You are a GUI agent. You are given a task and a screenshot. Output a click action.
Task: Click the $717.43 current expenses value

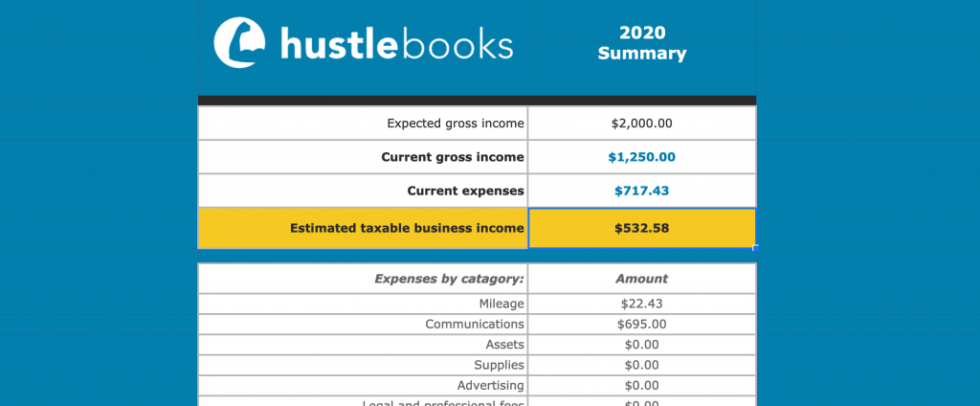tap(642, 191)
